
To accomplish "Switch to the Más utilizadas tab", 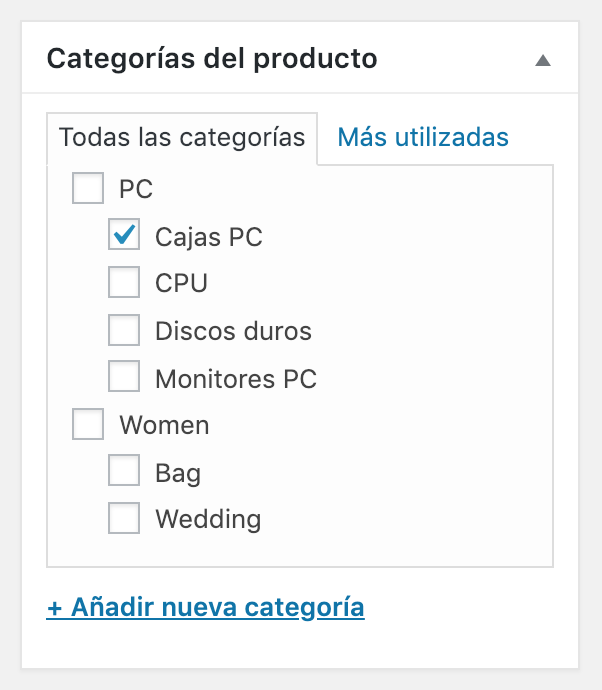I will pyautogui.click(x=423, y=137).
